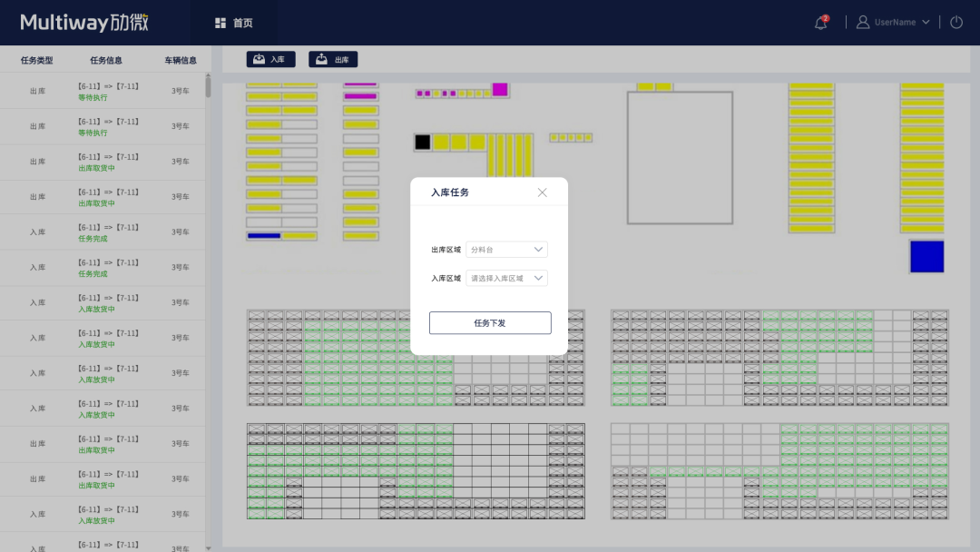Click the large magenta square at top
Image resolution: width=980 pixels, height=552 pixels.
(500, 89)
